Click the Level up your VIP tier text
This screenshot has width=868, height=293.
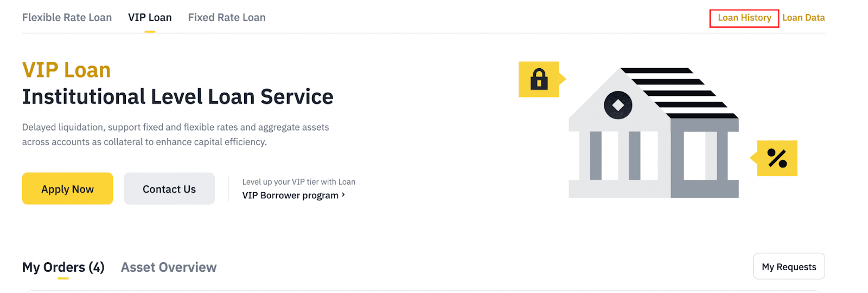tap(298, 182)
